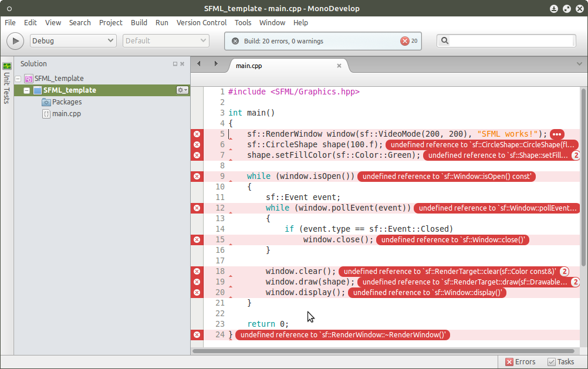Open the File menu
Screen dimensions: 588x369
click(10, 22)
